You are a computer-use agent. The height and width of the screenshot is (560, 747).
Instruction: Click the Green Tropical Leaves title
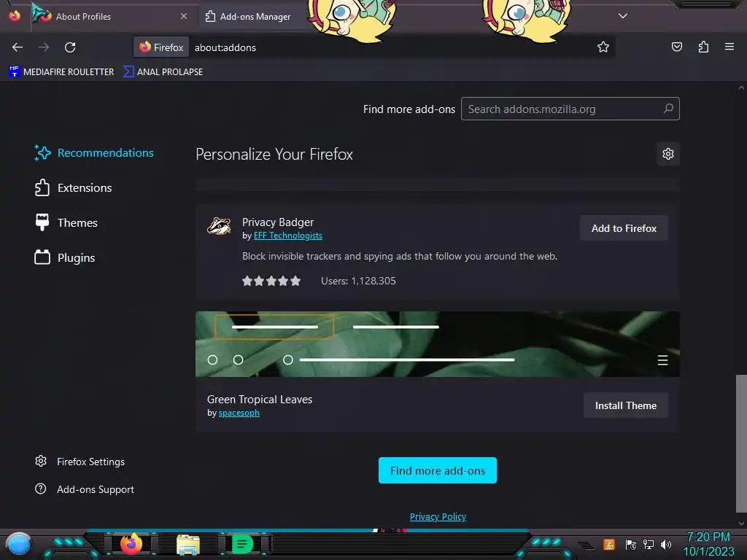[260, 399]
